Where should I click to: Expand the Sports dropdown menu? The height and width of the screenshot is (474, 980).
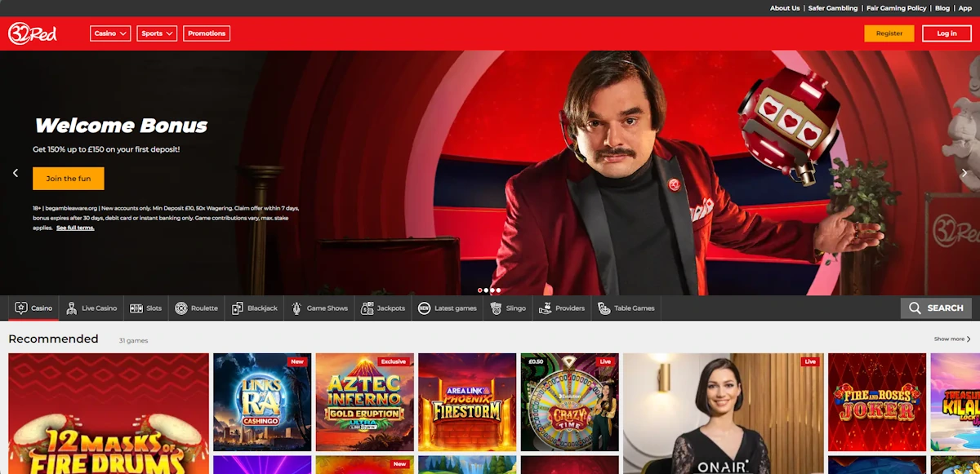coord(157,33)
